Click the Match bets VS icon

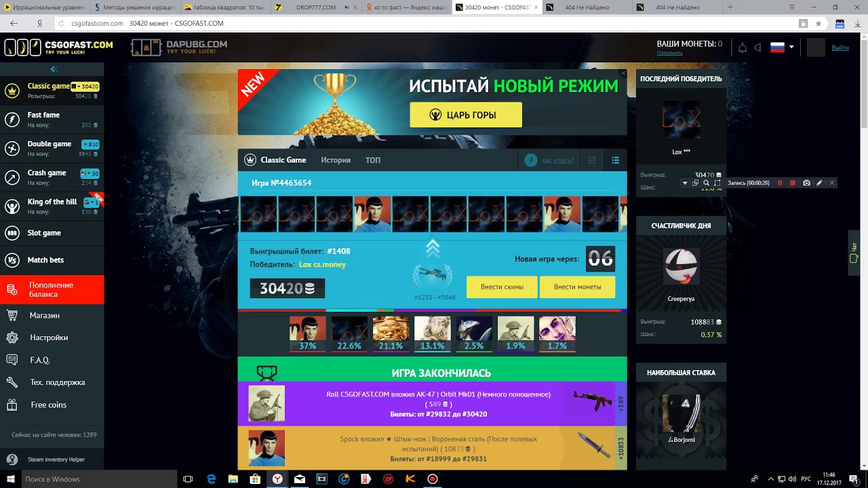(x=12, y=260)
